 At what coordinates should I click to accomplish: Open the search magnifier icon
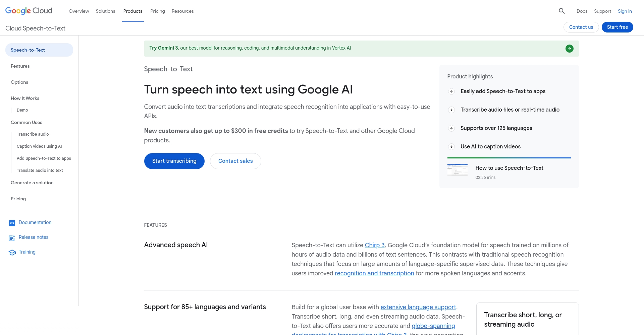point(561,11)
